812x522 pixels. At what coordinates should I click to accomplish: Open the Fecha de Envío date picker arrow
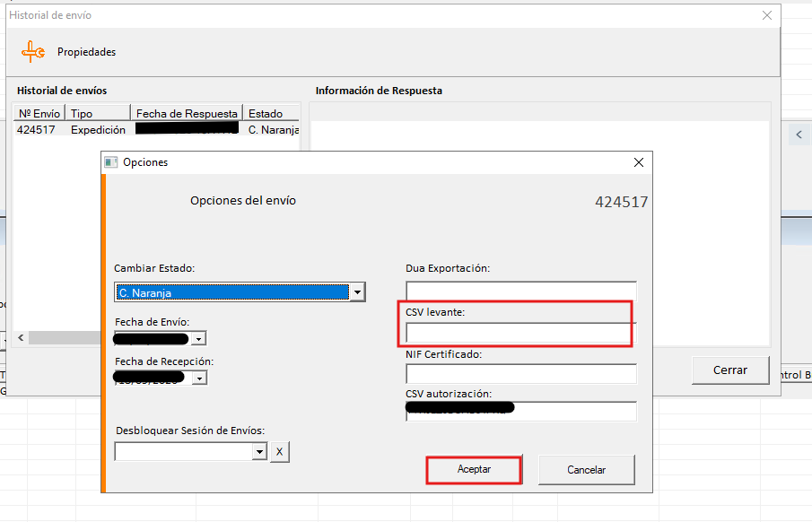click(199, 339)
